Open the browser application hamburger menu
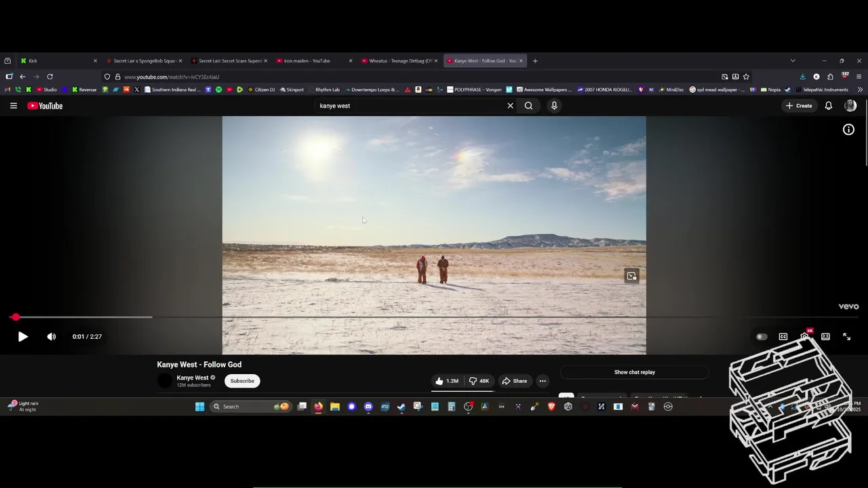This screenshot has height=488, width=868. pos(859,77)
